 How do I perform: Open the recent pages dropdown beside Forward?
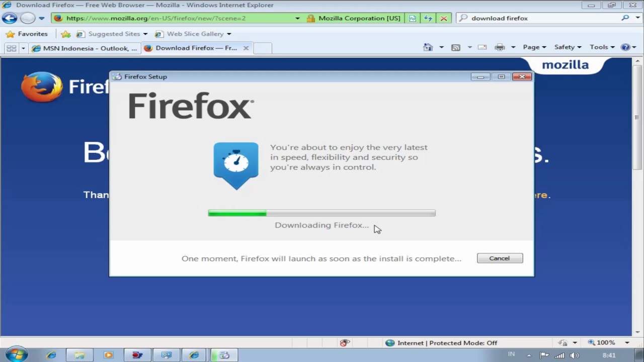click(x=42, y=18)
